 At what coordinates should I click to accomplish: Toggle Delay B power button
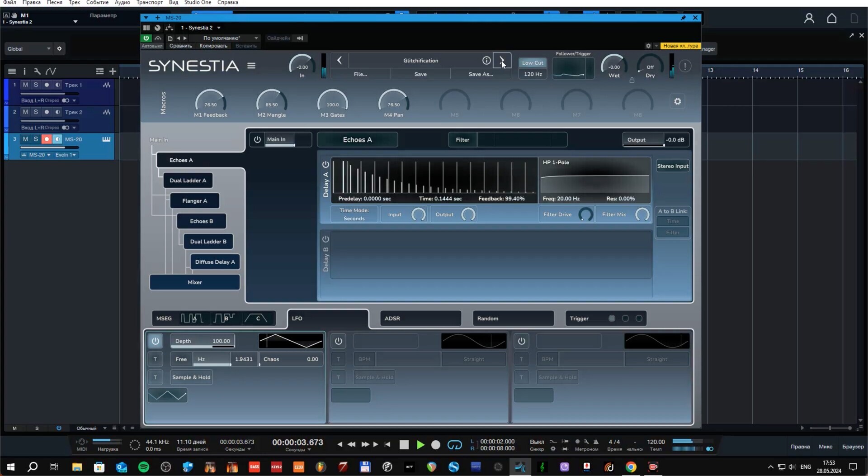[325, 239]
